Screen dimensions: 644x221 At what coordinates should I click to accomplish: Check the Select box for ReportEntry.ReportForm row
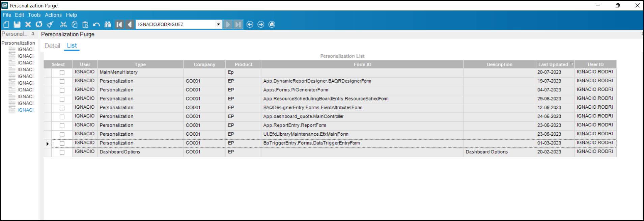click(x=62, y=126)
